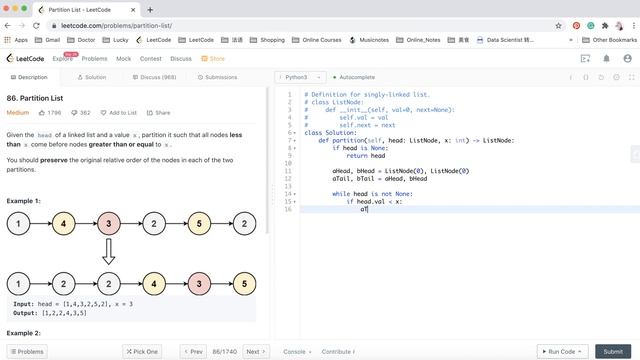640x360 pixels.
Task: Open the red browser extension icon
Action: coord(576,26)
